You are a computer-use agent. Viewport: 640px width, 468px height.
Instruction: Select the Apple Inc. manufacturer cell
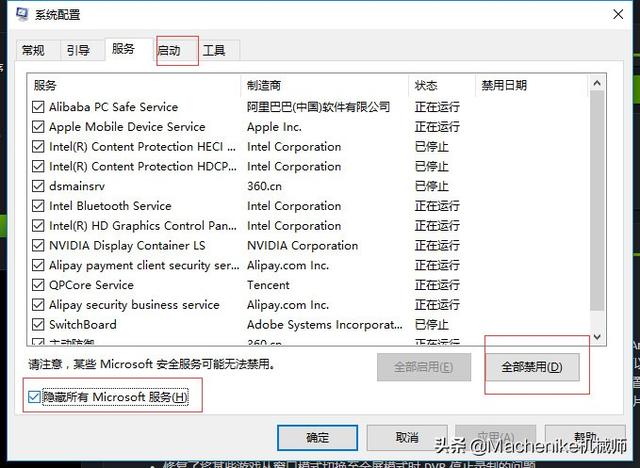pyautogui.click(x=274, y=127)
